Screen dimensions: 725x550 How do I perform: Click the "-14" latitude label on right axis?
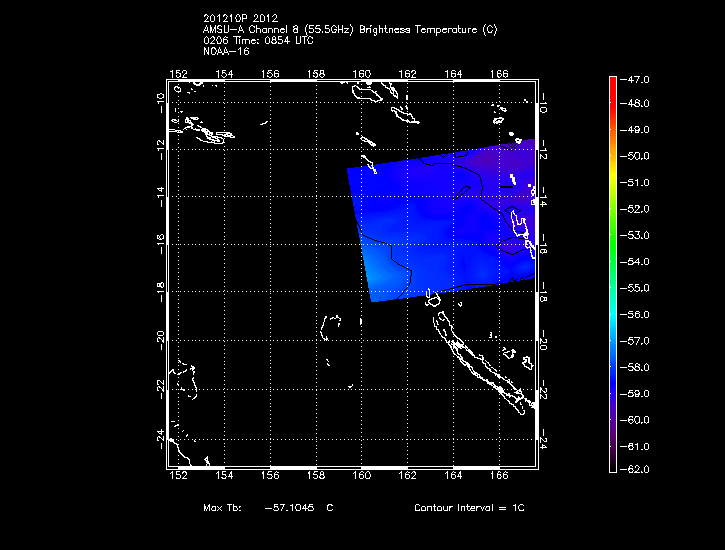pos(544,197)
